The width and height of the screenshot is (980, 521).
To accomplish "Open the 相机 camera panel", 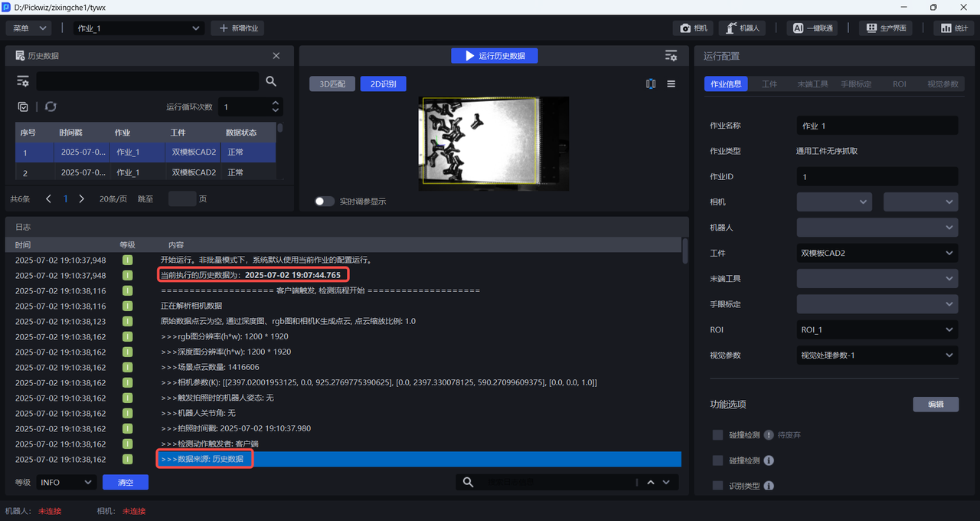I will click(694, 28).
